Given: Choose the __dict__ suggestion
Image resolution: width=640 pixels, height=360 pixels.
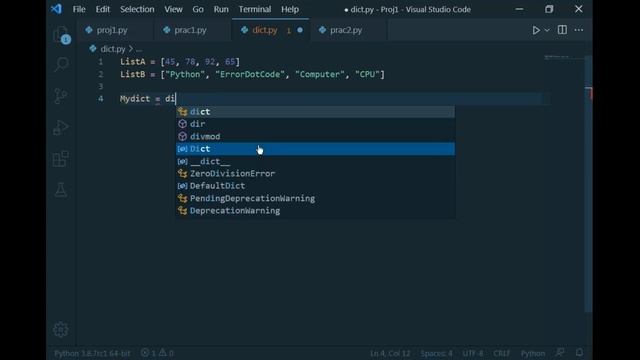Looking at the screenshot, I should [x=315, y=161].
